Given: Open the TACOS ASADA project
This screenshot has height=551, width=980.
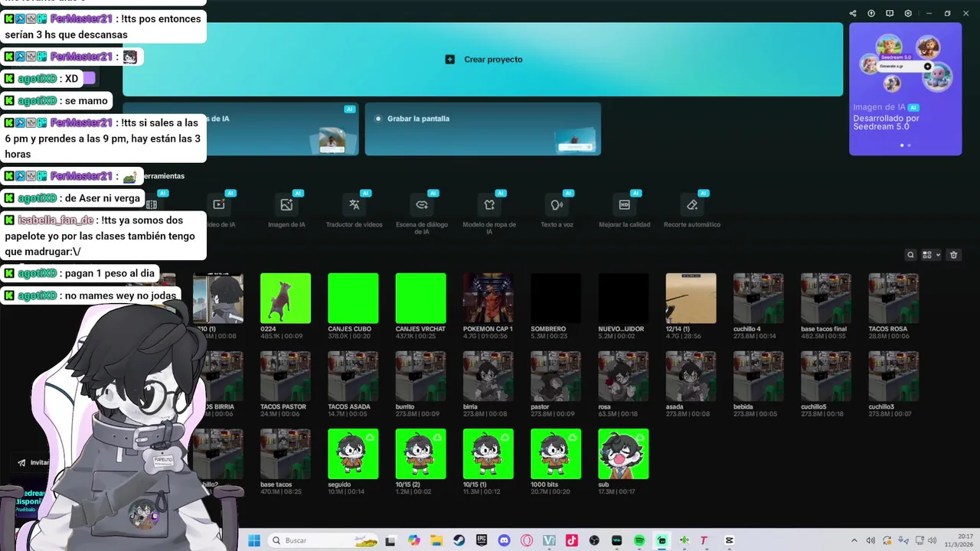Looking at the screenshot, I should (x=353, y=376).
